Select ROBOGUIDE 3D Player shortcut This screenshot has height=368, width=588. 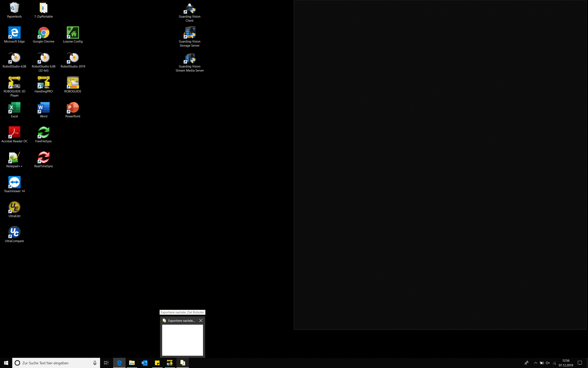click(x=14, y=87)
